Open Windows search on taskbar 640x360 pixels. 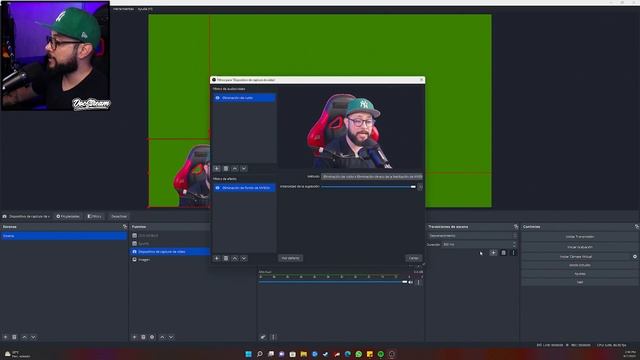[260, 354]
